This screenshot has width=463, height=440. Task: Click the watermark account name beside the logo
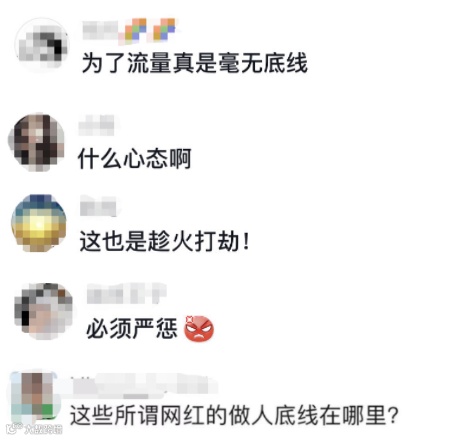[43, 429]
